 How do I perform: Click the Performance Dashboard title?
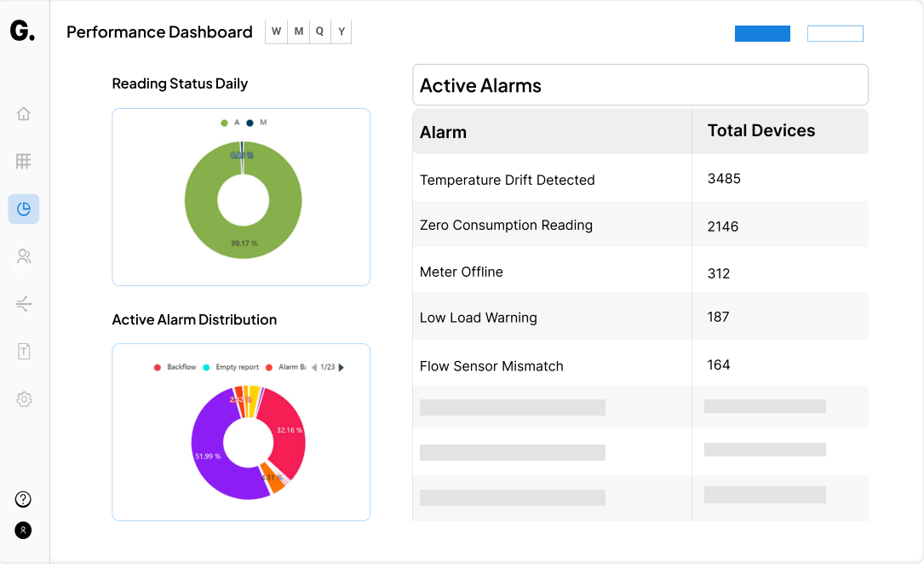tap(159, 32)
